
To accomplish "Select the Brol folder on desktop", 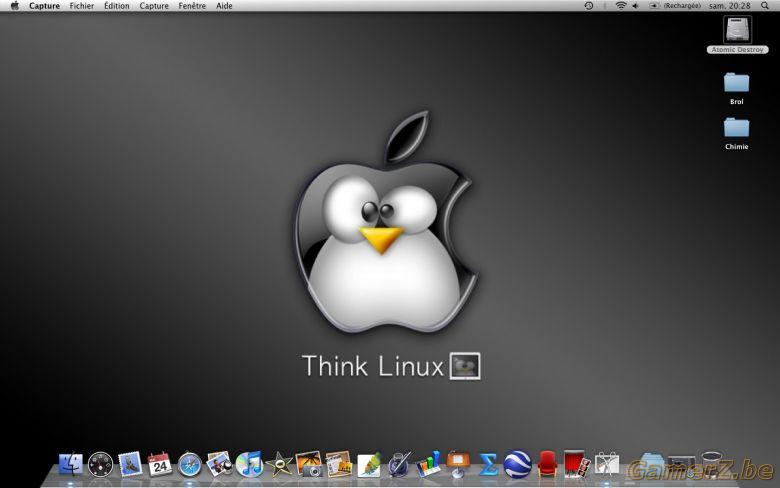I will 737,89.
